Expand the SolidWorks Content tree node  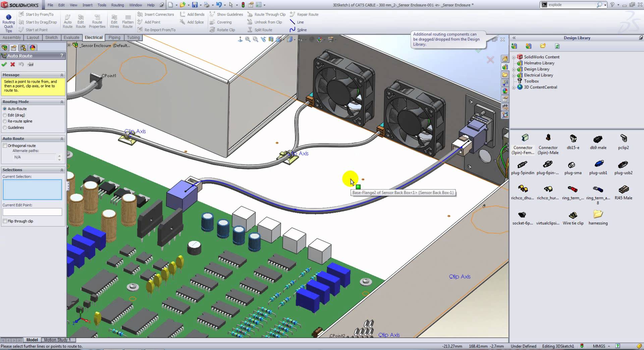[514, 57]
